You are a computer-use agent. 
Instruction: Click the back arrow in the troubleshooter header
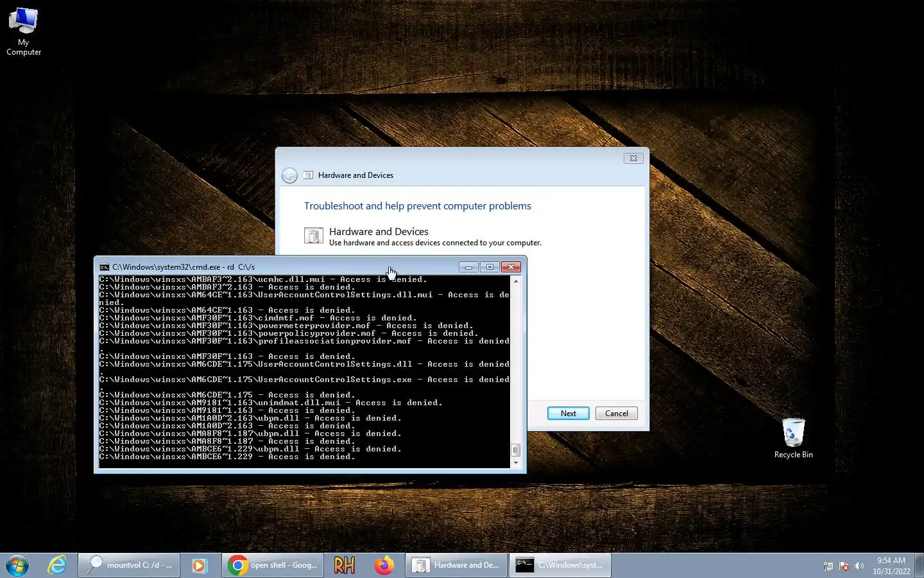(290, 175)
